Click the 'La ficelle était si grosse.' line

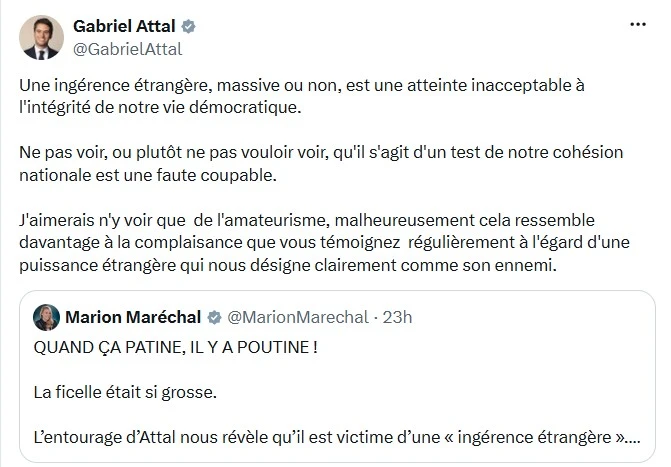coord(125,392)
